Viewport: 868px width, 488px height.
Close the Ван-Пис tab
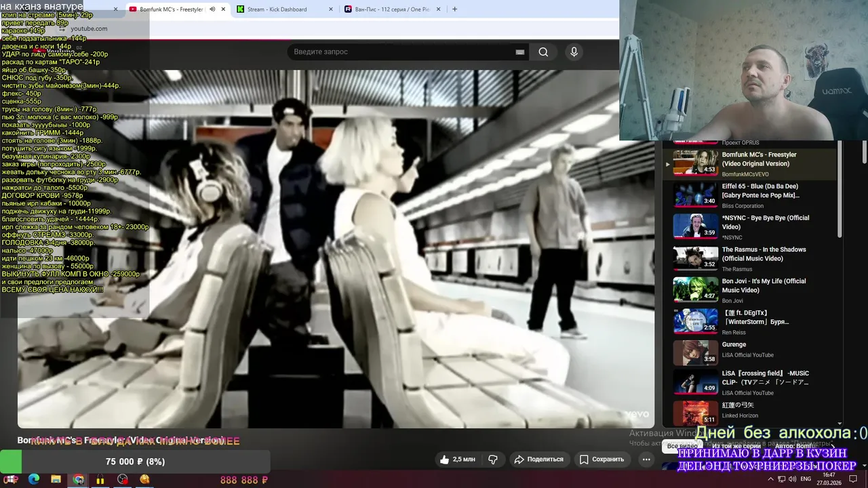[439, 9]
